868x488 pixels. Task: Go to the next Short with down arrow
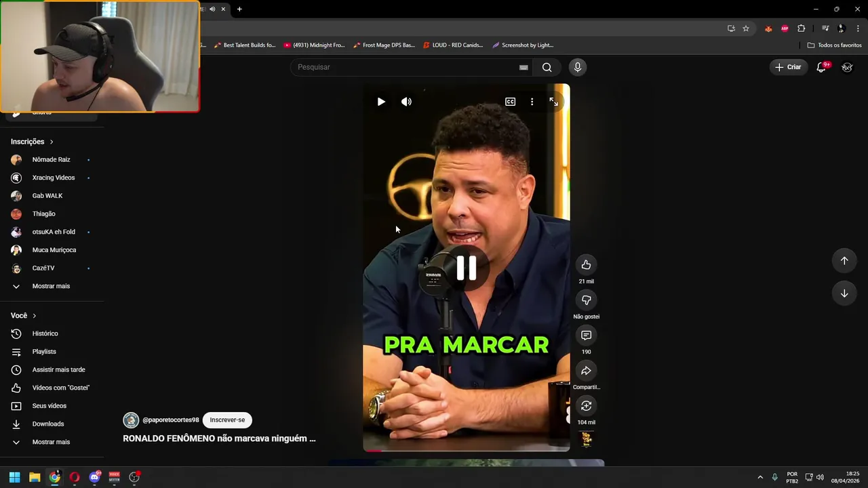click(844, 293)
